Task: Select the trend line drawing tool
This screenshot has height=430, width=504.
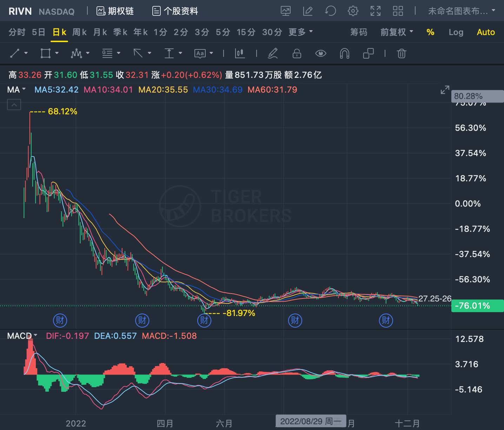Action: 15,53
